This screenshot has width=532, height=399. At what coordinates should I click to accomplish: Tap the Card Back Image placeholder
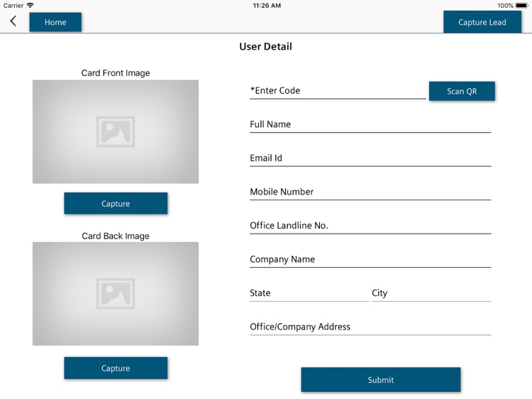116,294
